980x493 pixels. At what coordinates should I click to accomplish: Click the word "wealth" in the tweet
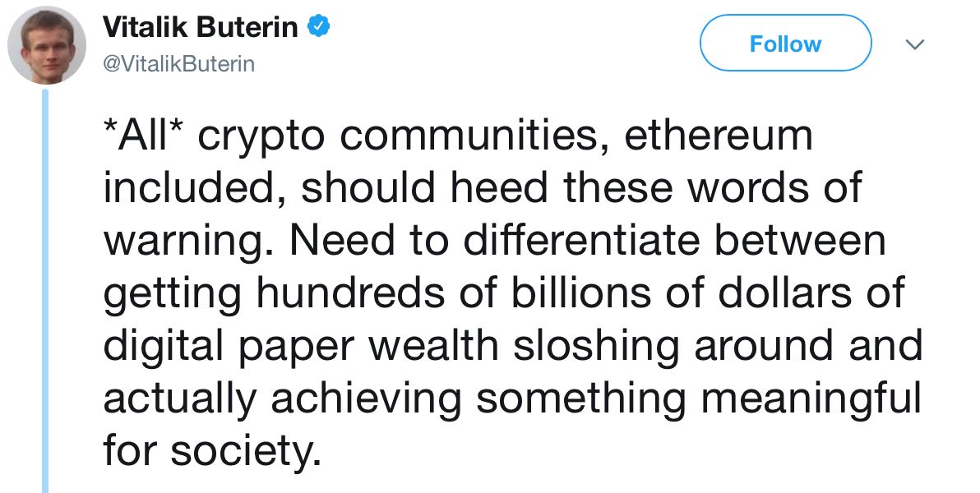tap(432, 346)
